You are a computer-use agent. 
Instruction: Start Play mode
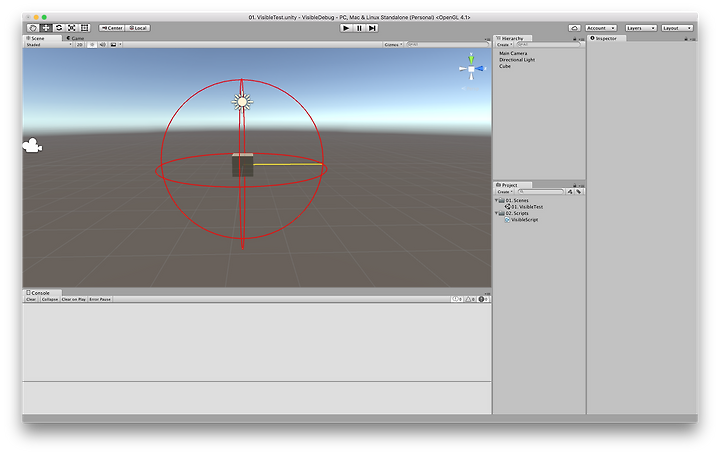coord(346,28)
